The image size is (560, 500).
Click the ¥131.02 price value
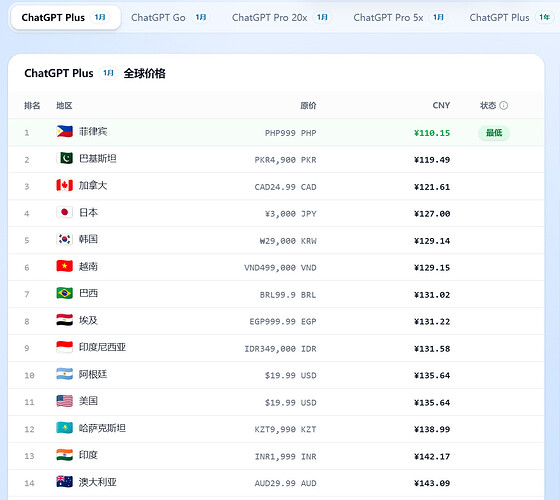pos(432,295)
